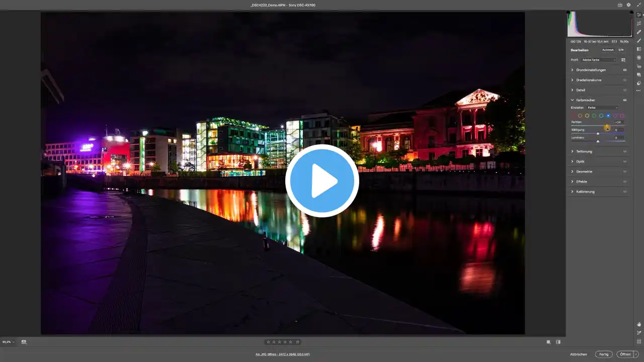
Task: Open Camera Raw preferences gear icon
Action: 628,5
